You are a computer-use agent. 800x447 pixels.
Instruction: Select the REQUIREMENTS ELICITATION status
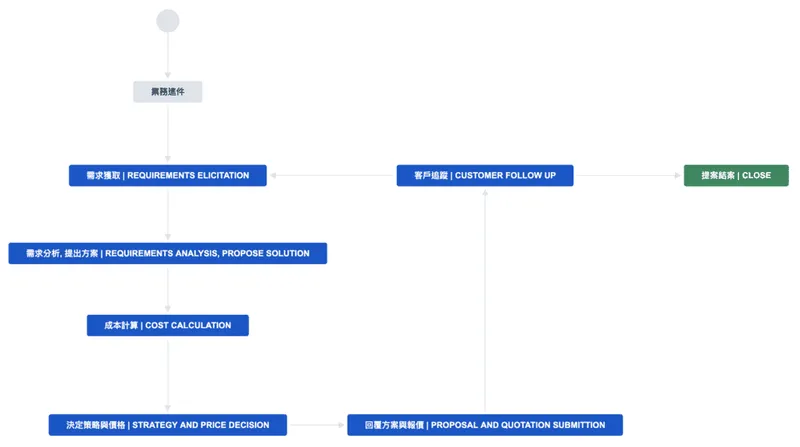click(168, 175)
